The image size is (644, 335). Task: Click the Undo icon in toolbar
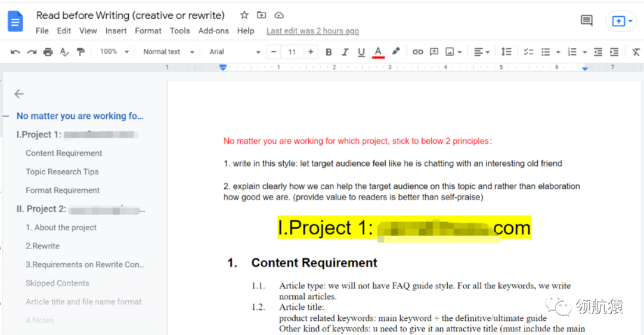click(16, 52)
